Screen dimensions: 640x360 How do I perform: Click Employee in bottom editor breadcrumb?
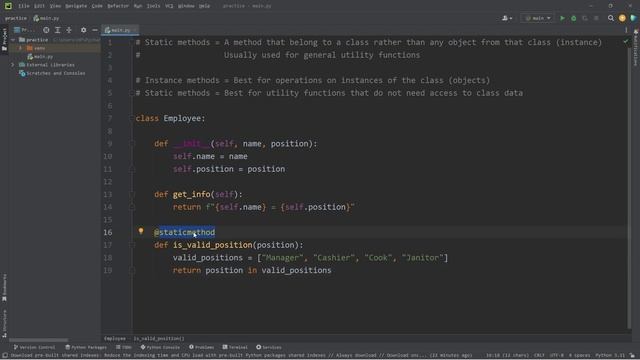coord(115,339)
